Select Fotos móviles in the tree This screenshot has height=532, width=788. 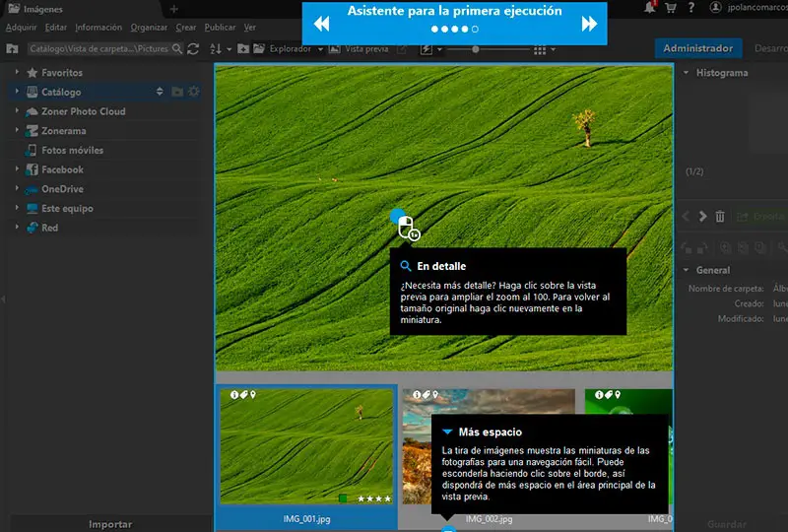[72, 150]
